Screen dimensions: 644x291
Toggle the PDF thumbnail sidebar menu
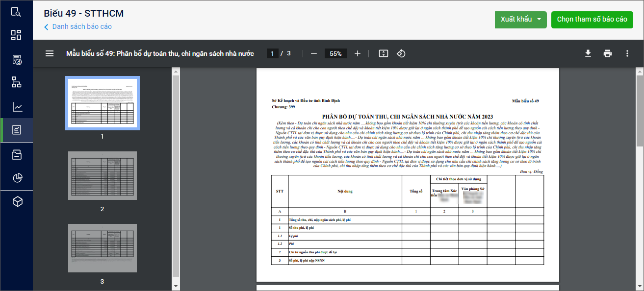(x=50, y=53)
